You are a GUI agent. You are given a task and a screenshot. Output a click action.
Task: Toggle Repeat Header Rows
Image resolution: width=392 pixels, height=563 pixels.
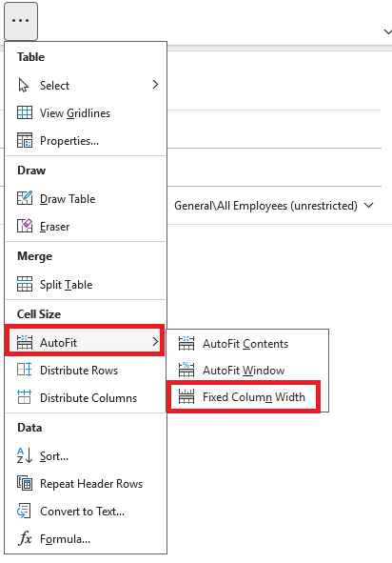click(x=86, y=484)
